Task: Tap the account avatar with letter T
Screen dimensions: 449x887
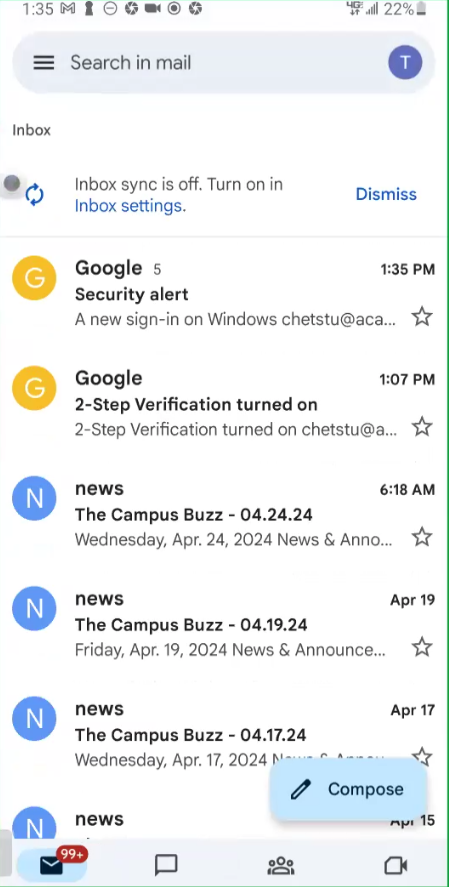Action: [405, 62]
